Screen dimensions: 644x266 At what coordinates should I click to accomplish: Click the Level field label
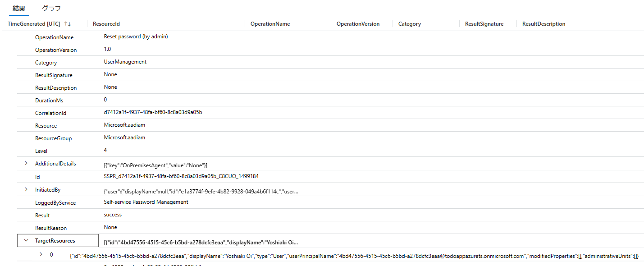[41, 151]
